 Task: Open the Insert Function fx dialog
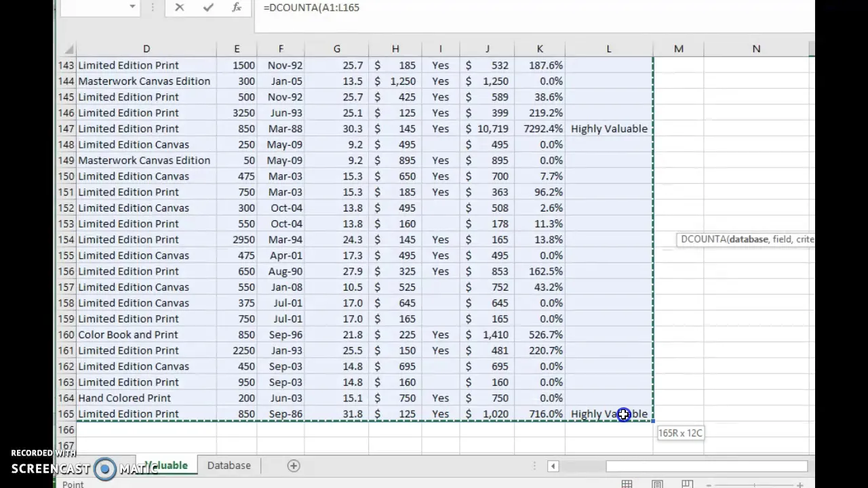pyautogui.click(x=237, y=7)
